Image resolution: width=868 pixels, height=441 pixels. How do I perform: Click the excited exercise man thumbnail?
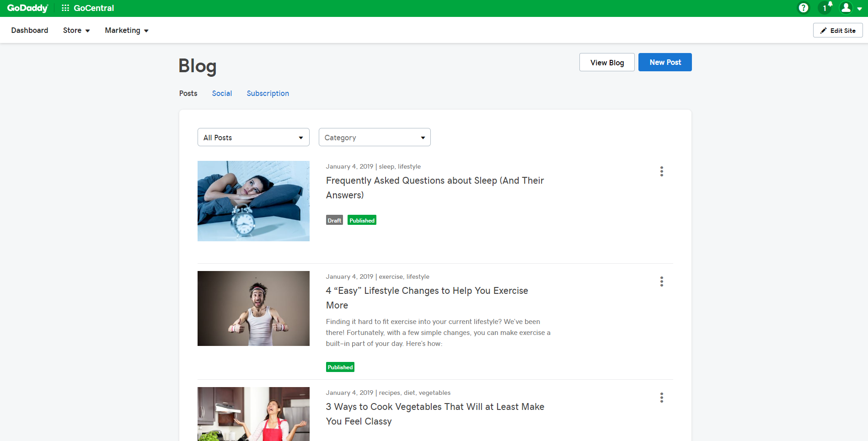(253, 308)
